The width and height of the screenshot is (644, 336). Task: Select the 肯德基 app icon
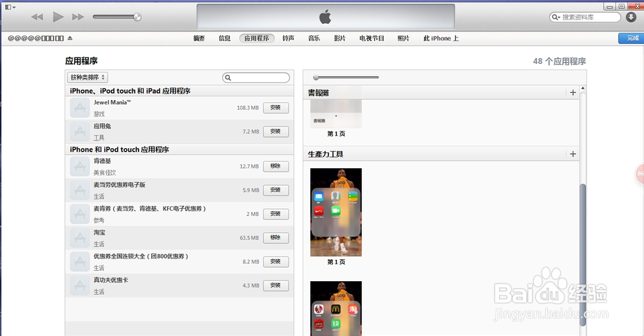(80, 166)
